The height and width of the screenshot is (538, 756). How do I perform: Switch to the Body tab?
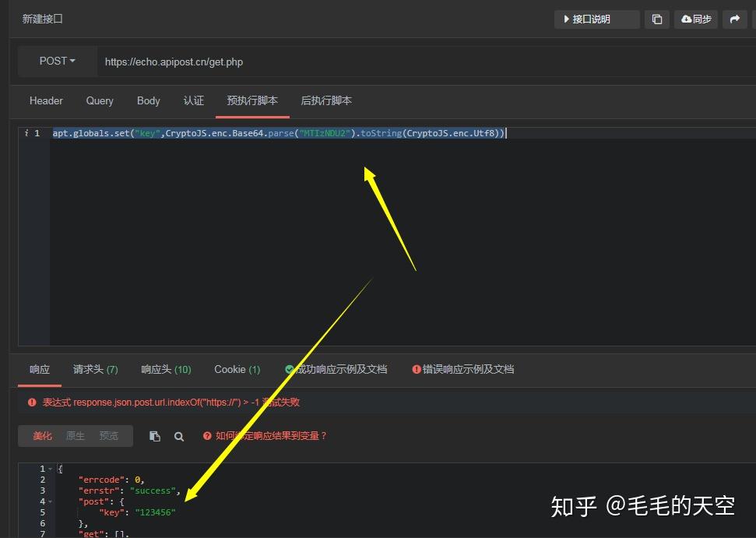click(148, 100)
